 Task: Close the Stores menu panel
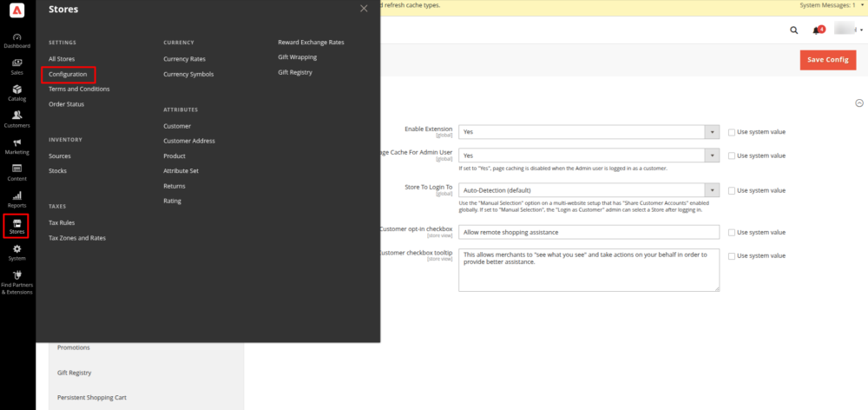click(364, 9)
